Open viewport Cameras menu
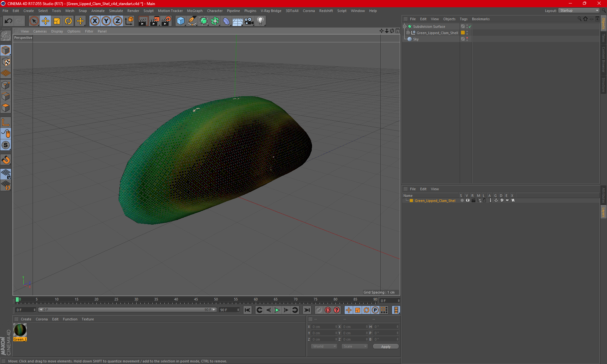Screen dimensions: 607x364 40,31
